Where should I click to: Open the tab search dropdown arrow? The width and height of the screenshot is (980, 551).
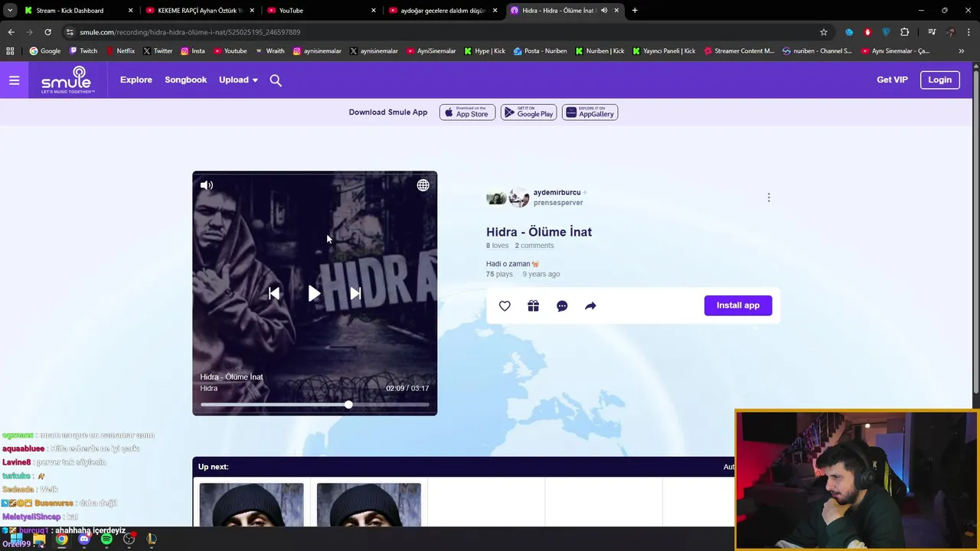[x=10, y=11]
